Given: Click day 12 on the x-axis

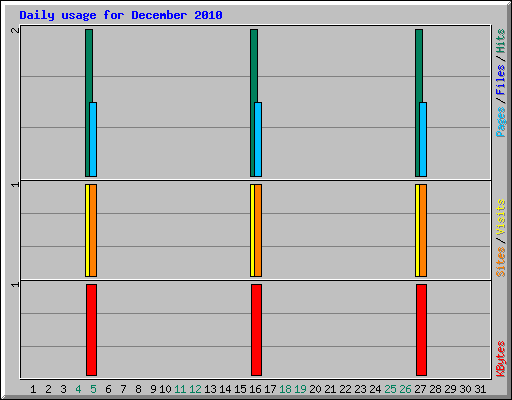Looking at the screenshot, I should [x=195, y=389].
